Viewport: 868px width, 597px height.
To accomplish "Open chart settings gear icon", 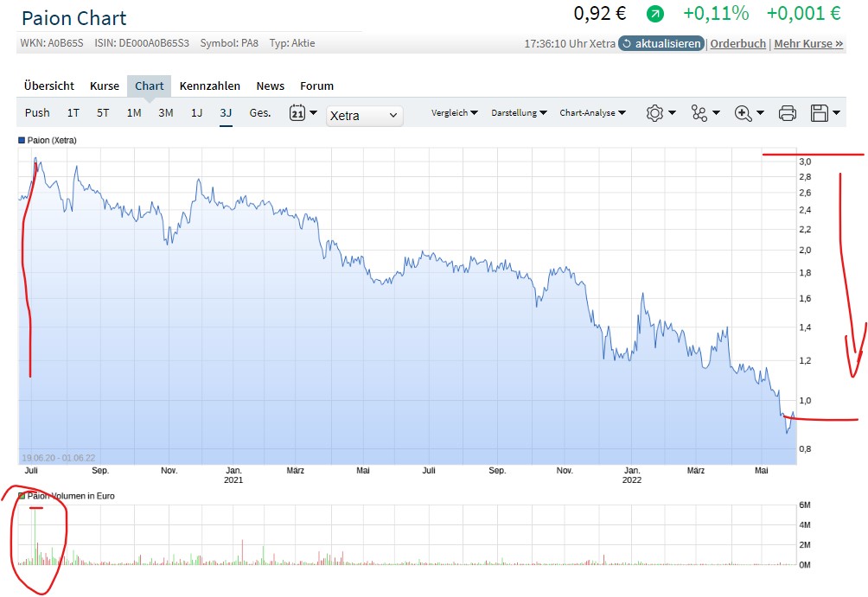I will [x=654, y=113].
